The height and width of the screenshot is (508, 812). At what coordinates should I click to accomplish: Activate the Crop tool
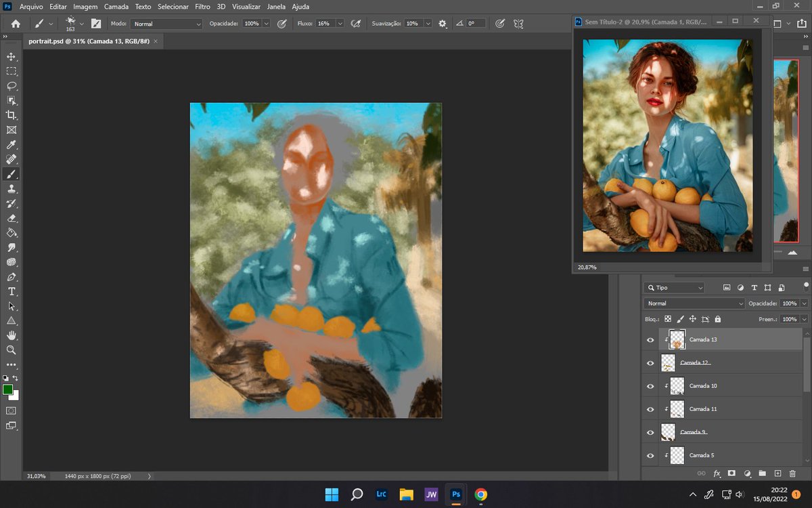[x=11, y=115]
